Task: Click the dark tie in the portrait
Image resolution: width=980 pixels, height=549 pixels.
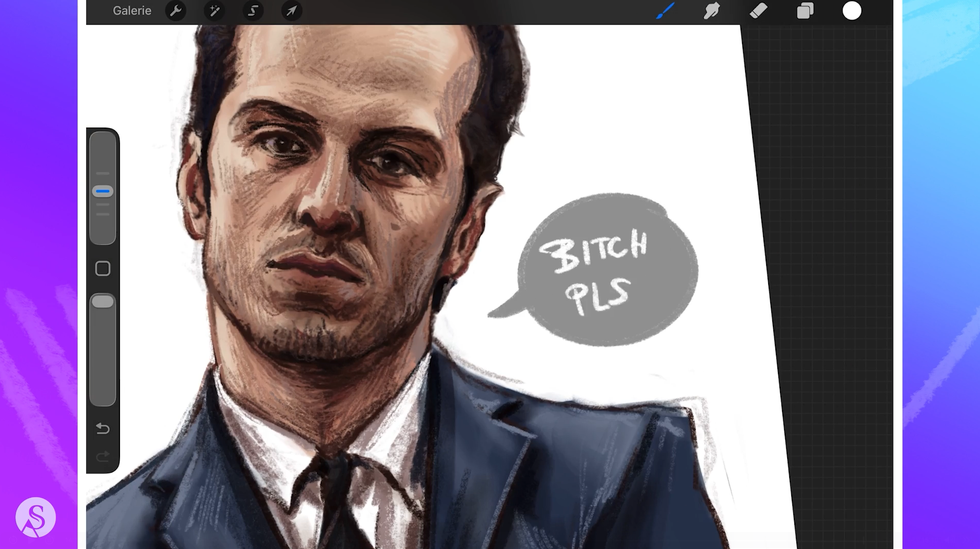Action: coord(338,492)
